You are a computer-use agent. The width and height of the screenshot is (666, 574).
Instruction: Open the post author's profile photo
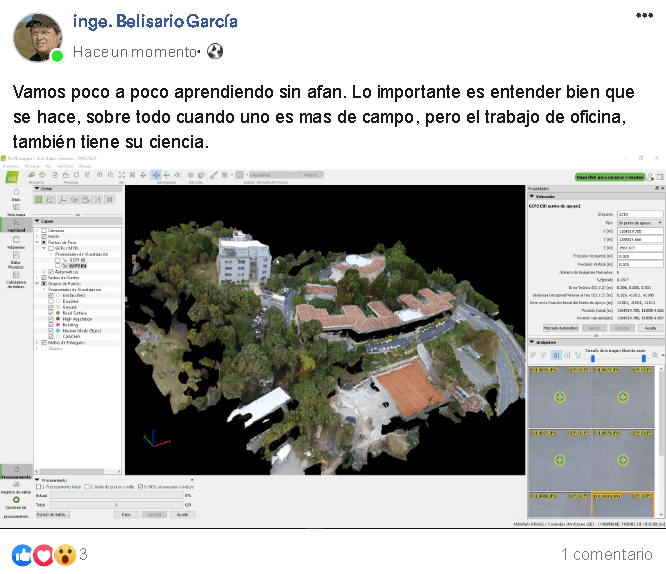coord(38,37)
